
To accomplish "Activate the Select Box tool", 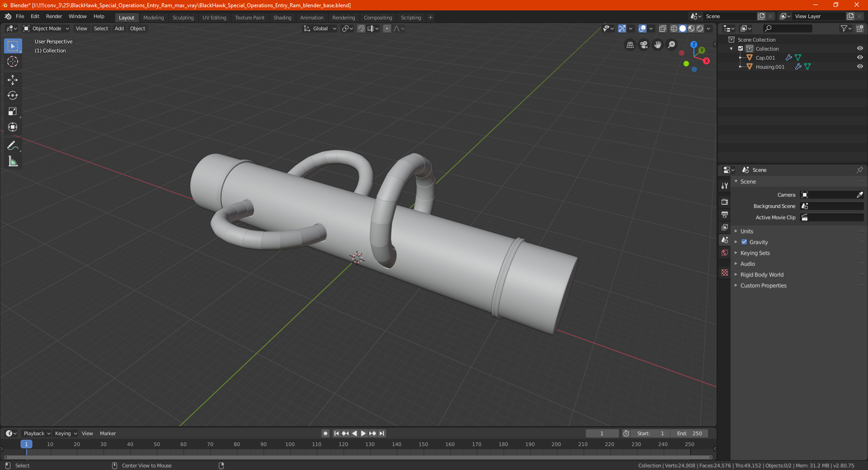I will click(x=13, y=46).
